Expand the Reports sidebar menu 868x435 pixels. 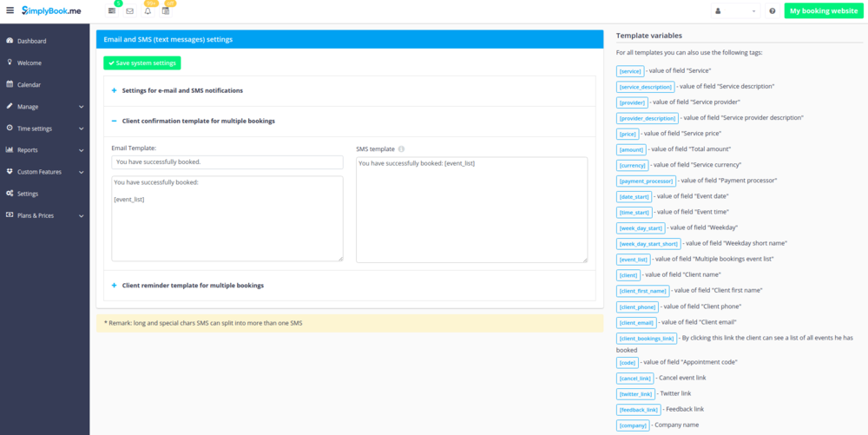(44, 150)
